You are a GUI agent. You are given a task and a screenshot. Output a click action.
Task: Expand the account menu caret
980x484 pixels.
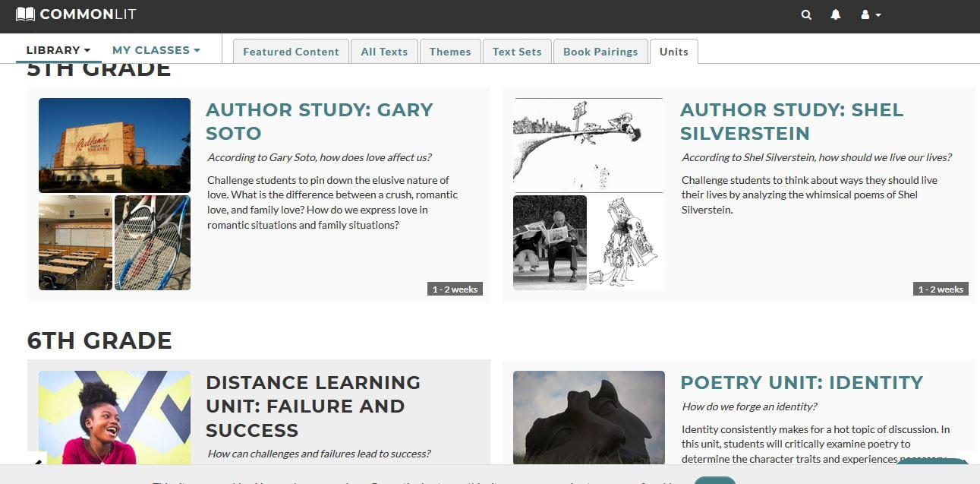[878, 15]
